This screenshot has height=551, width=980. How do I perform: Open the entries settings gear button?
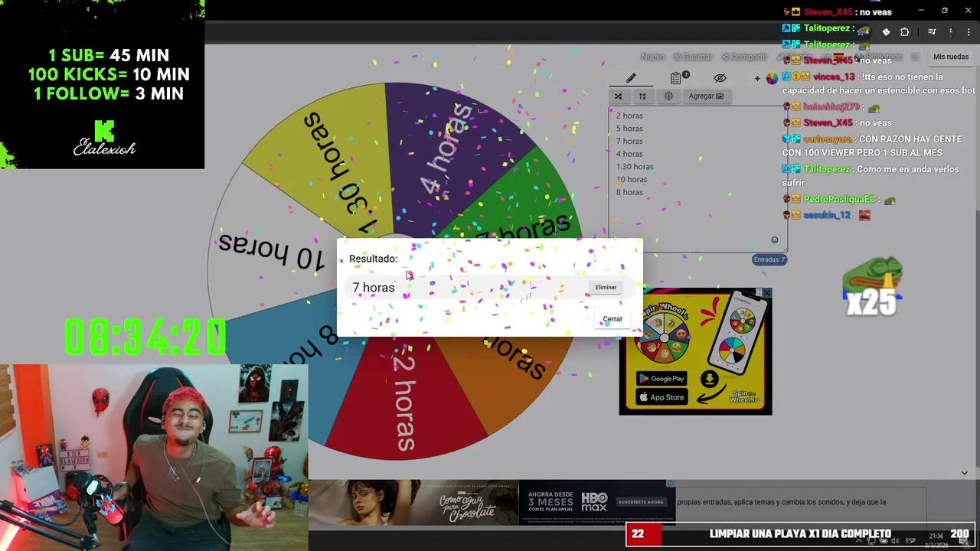pos(668,96)
